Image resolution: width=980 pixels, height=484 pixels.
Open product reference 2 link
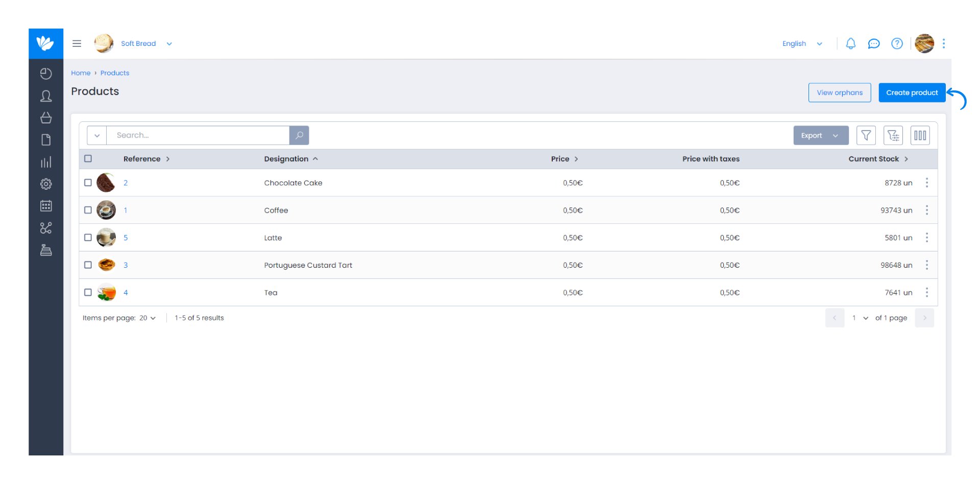pos(126,183)
